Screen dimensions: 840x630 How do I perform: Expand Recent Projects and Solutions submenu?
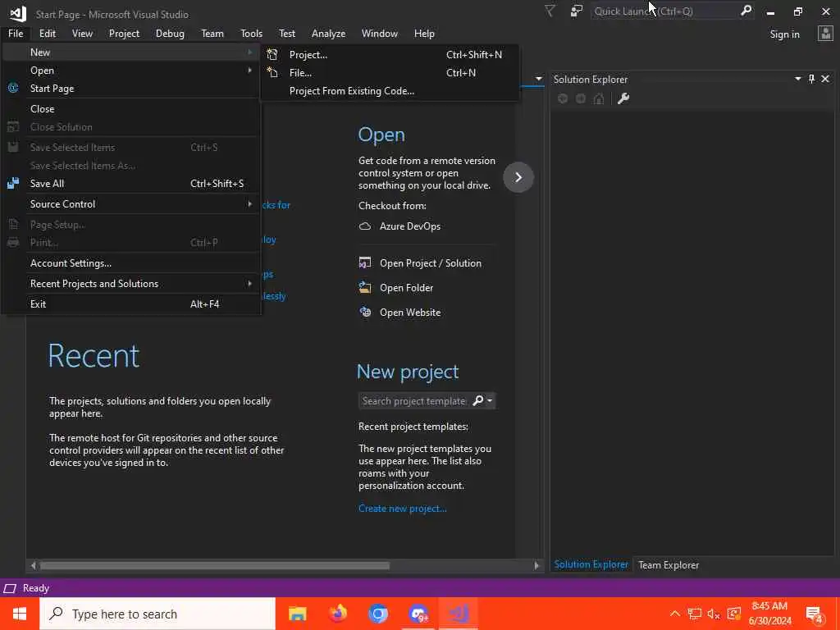(249, 283)
